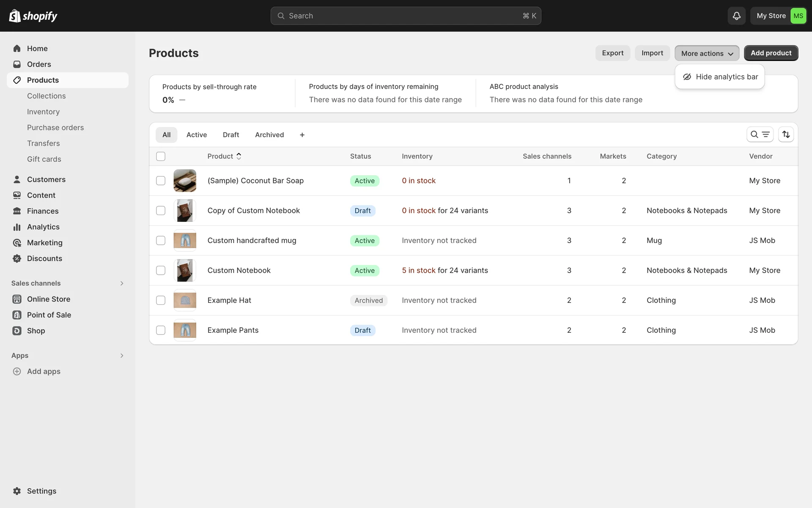
Task: Click the Coconut Bar Soap thumbnail
Action: (x=185, y=181)
